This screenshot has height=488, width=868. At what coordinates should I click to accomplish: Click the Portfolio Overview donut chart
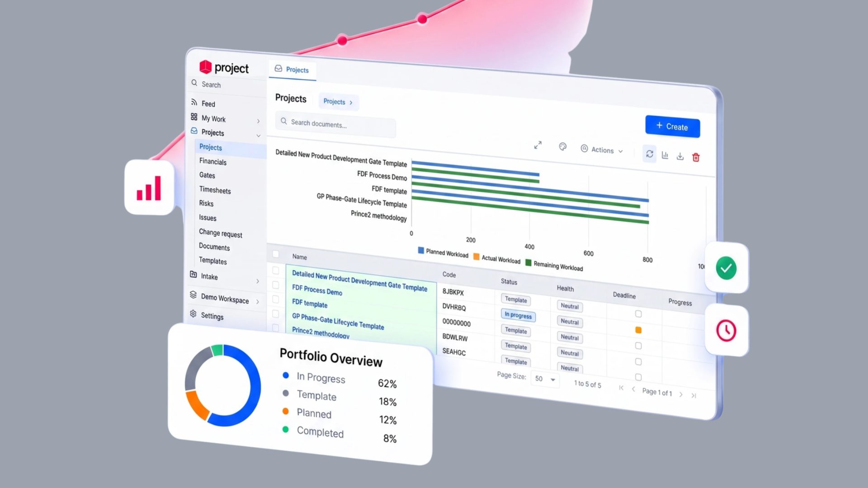223,385
